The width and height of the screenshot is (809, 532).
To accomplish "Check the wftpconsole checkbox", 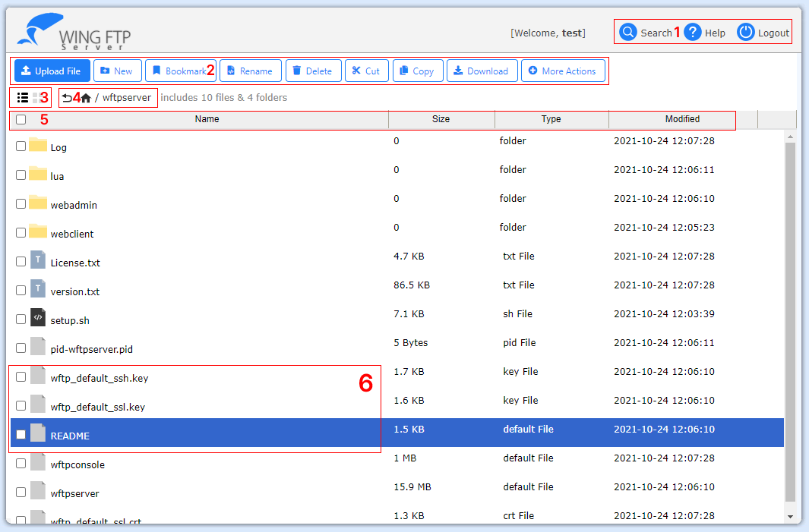I will tap(21, 464).
